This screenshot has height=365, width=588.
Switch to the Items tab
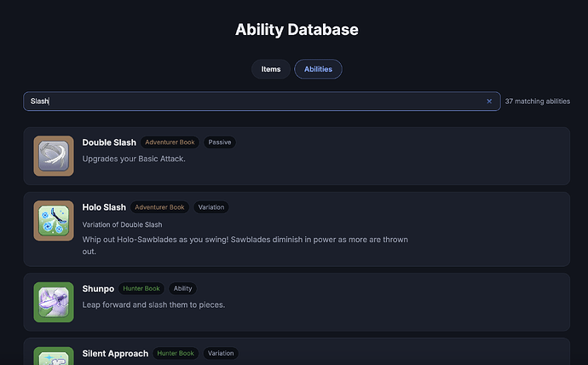point(271,69)
